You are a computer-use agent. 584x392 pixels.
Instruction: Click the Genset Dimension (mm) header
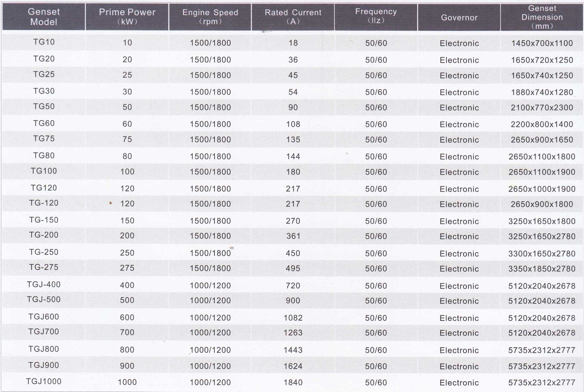542,17
